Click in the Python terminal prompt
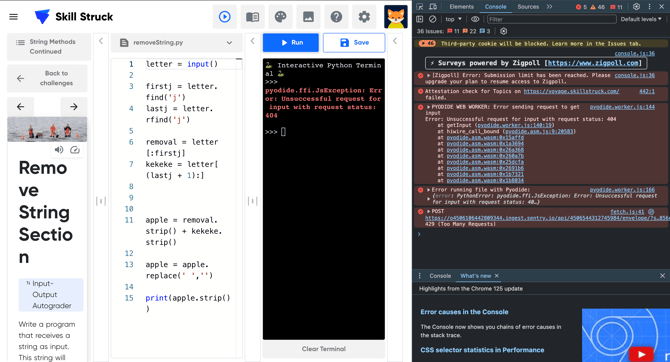670x362 pixels. pos(283,132)
